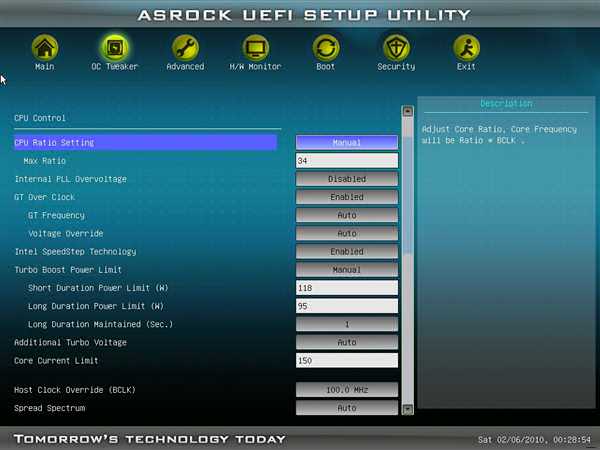This screenshot has height=450, width=600.
Task: Switch to the Exit tab label
Action: 466,67
